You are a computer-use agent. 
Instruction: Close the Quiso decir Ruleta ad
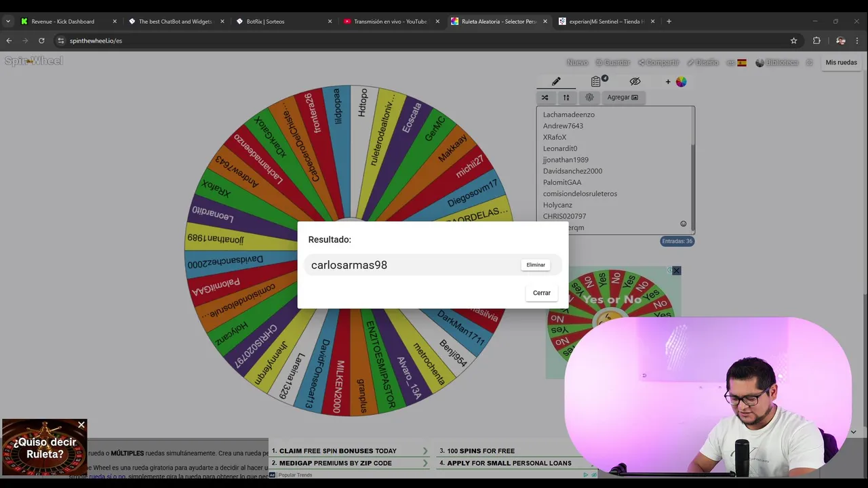81,425
